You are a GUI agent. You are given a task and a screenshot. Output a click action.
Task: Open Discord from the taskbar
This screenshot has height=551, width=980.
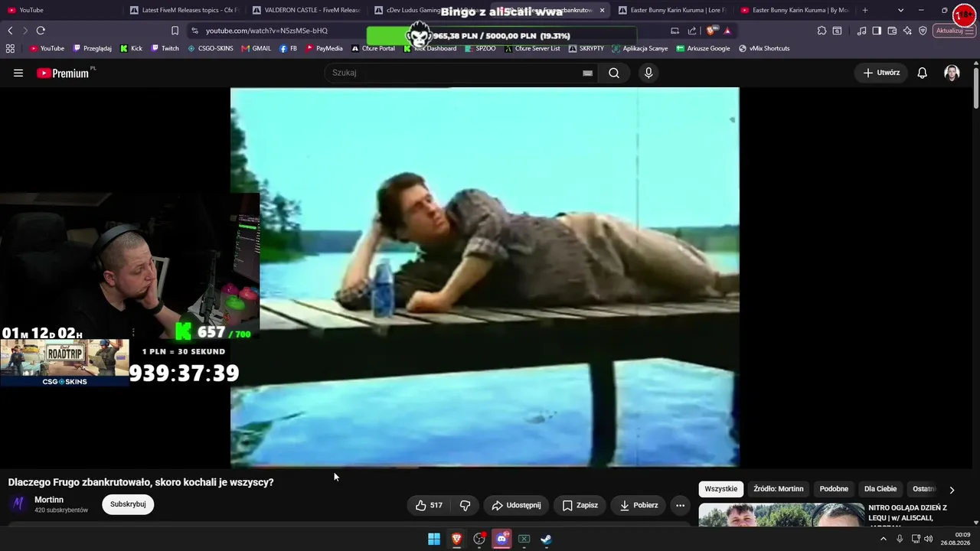pos(501,539)
